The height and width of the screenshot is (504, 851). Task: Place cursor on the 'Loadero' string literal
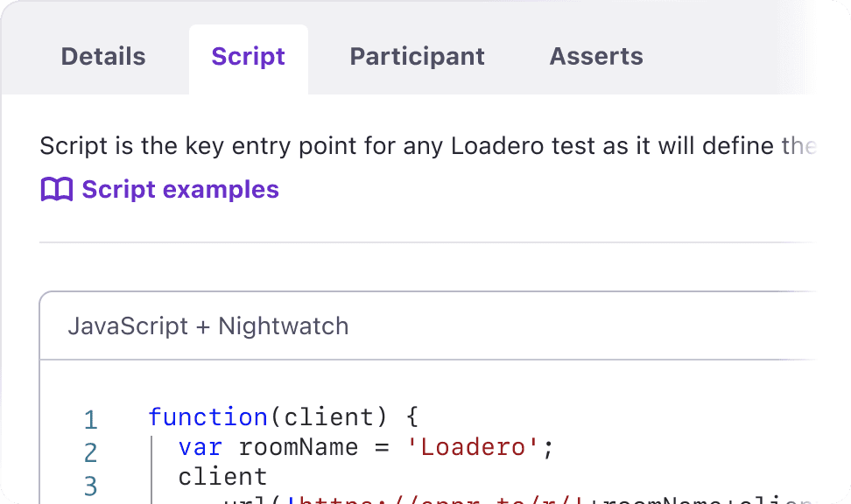click(473, 448)
